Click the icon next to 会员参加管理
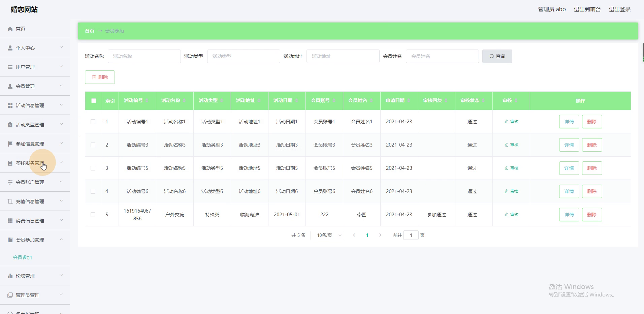Viewport: 644px width, 314px height. pyautogui.click(x=10, y=240)
